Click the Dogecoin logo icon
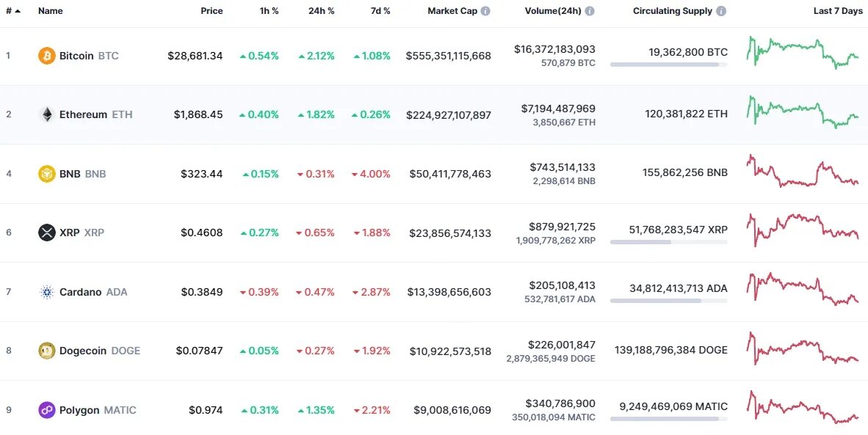 click(x=47, y=351)
